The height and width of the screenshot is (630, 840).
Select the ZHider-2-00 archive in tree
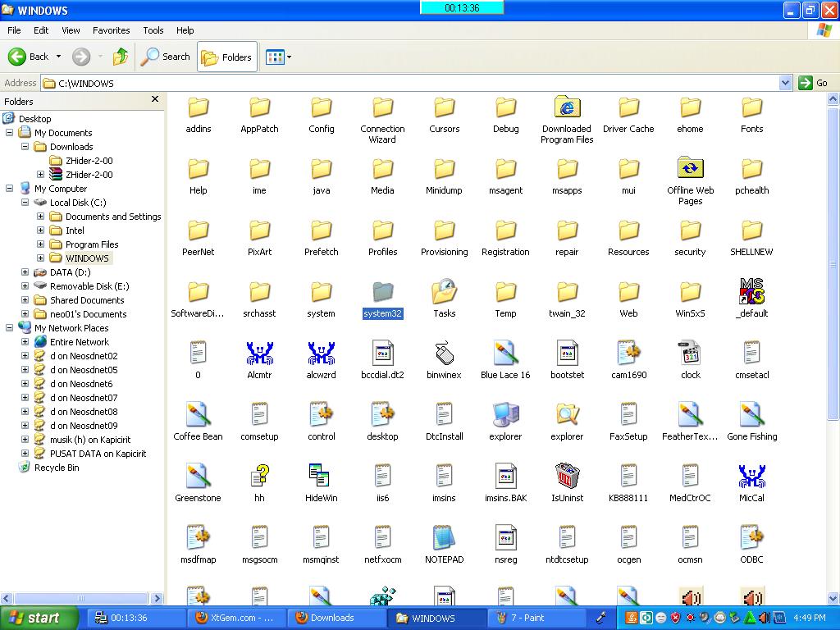[89, 175]
